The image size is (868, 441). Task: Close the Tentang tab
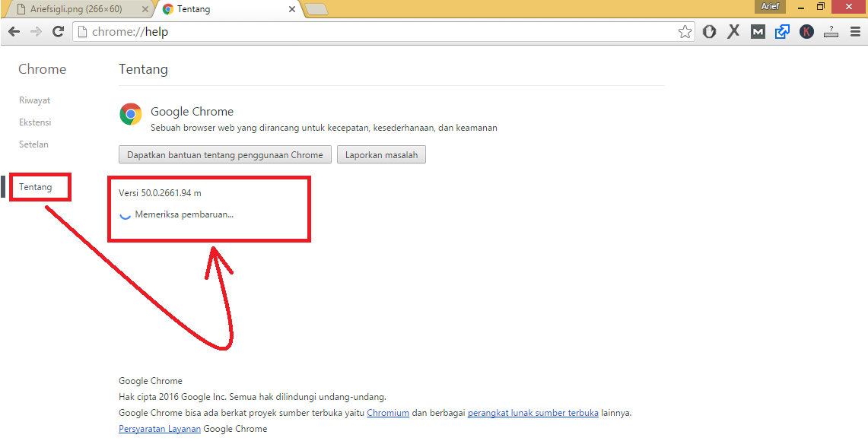pyautogui.click(x=293, y=9)
